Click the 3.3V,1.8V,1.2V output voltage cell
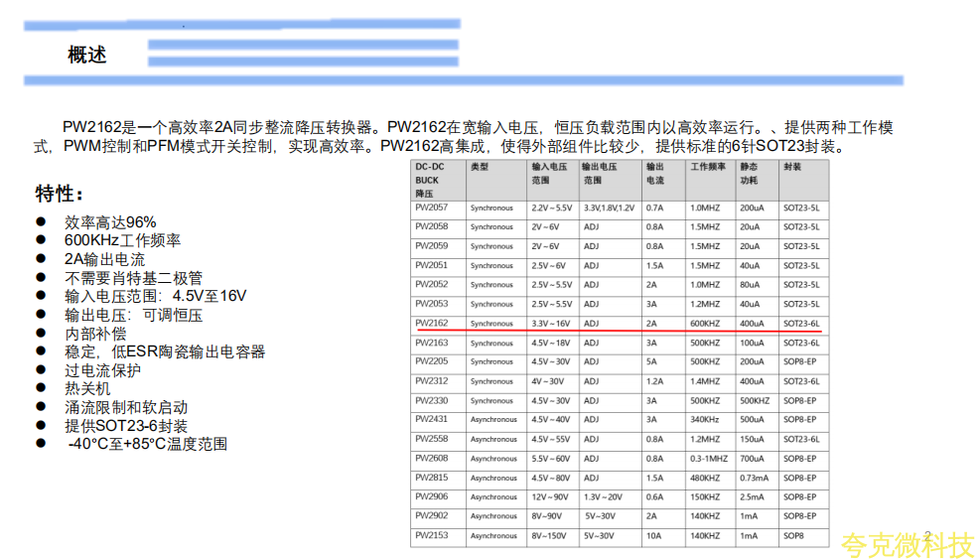 click(609, 208)
